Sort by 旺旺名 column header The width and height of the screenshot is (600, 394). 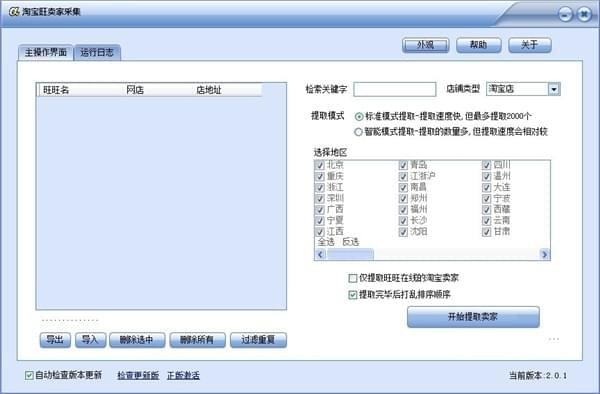tap(79, 90)
